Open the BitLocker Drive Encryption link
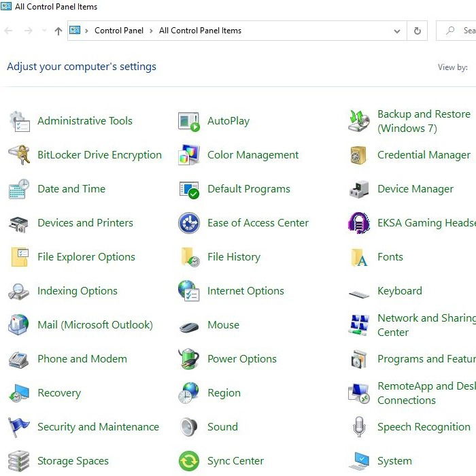This screenshot has height=476, width=476. (99, 155)
